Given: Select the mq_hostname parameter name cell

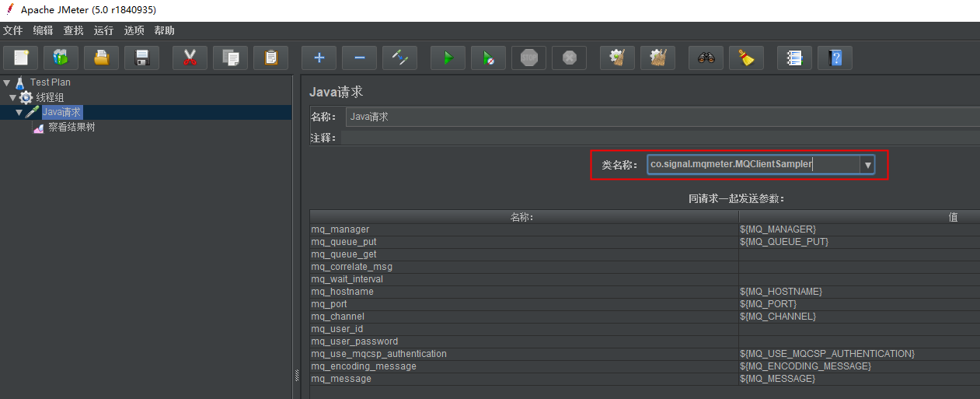Looking at the screenshot, I should [x=524, y=292].
